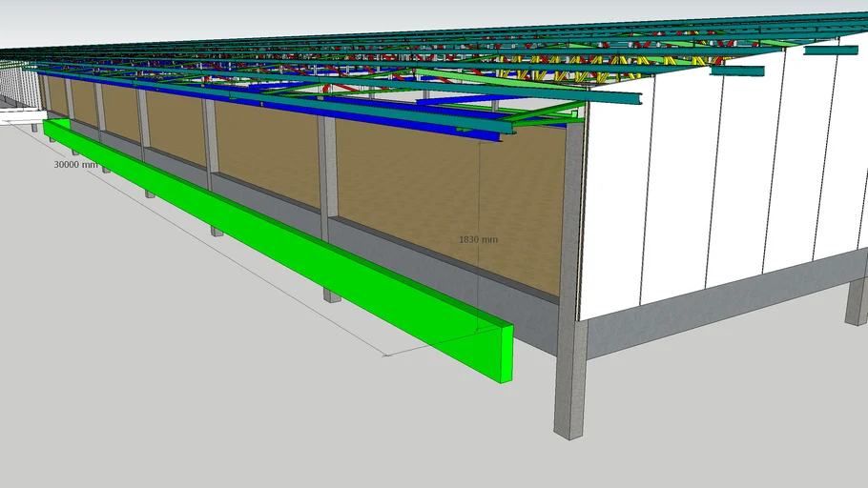
Task: Click the 1830 mm dimension label
Action: [478, 239]
